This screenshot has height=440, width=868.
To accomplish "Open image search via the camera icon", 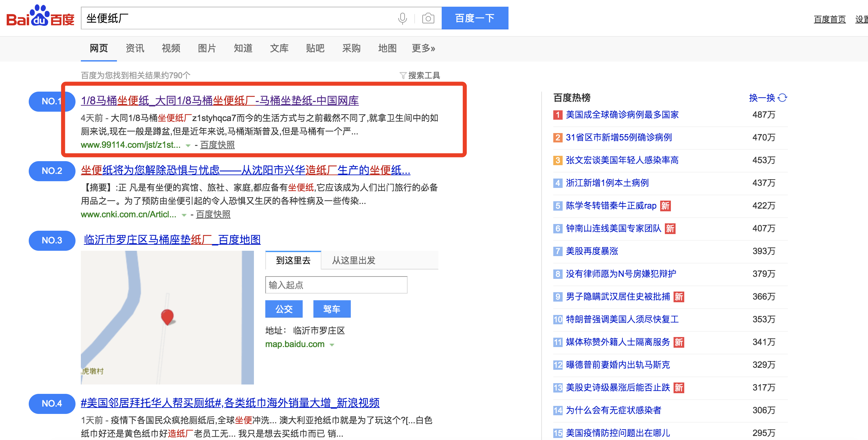I will tap(428, 18).
